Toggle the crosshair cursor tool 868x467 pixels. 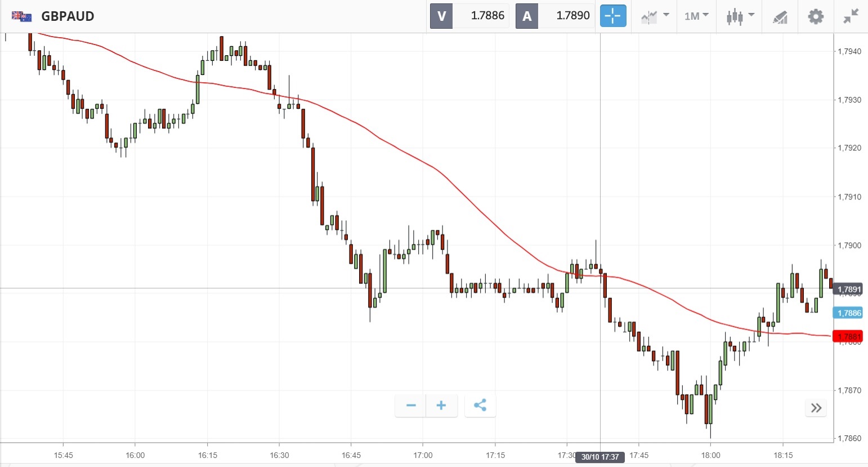click(x=612, y=16)
